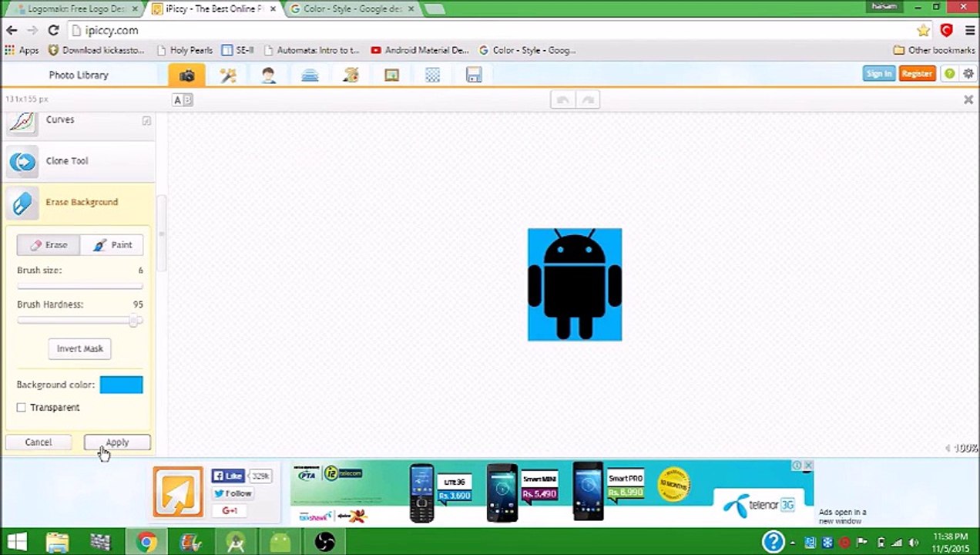
Task: Click the orange Register button
Action: click(917, 74)
